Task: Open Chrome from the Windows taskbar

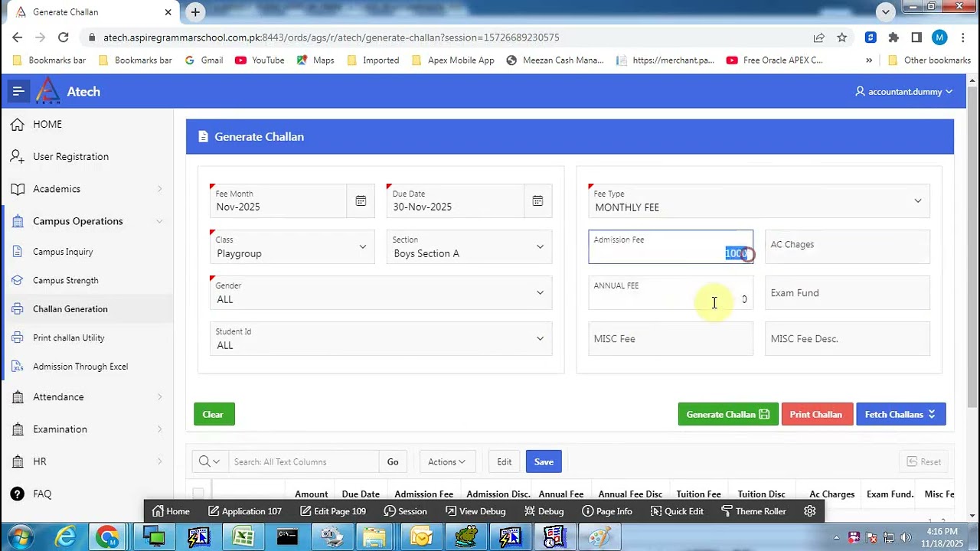Action: [107, 536]
